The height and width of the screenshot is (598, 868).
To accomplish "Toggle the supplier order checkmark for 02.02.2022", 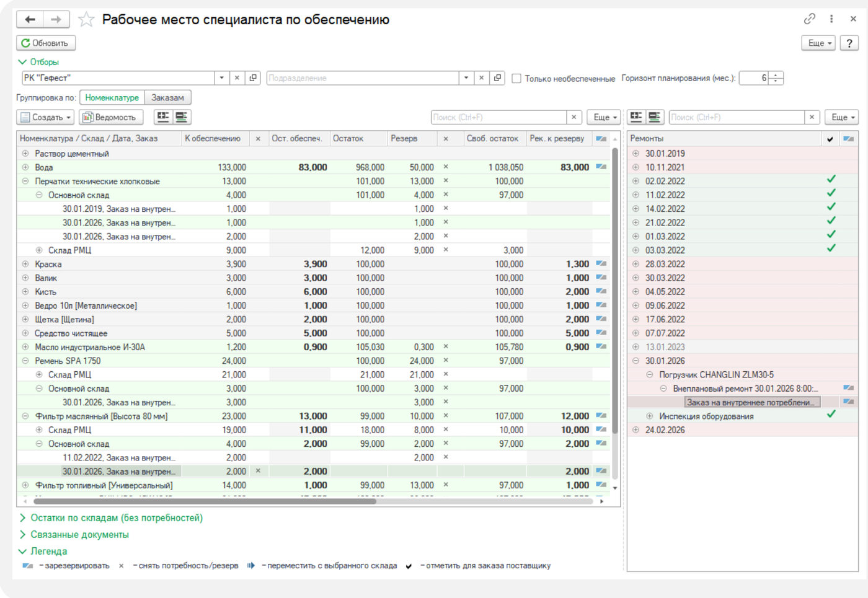I will 831,180.
